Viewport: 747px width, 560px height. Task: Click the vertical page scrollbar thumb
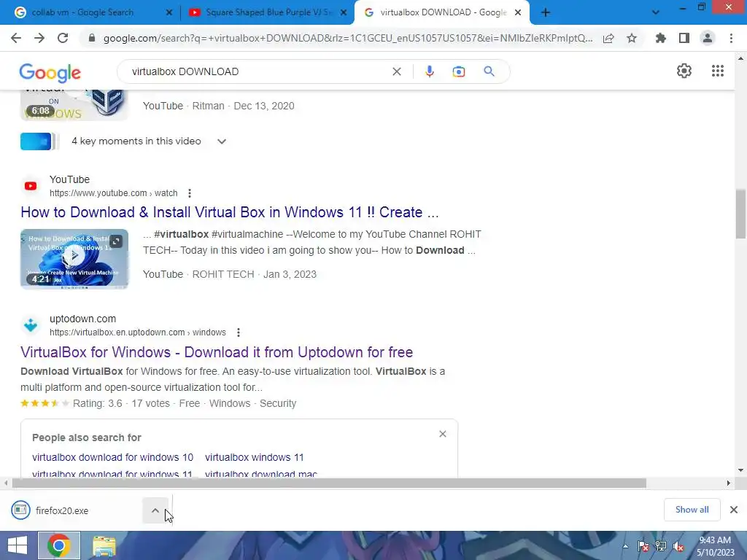pyautogui.click(x=740, y=214)
